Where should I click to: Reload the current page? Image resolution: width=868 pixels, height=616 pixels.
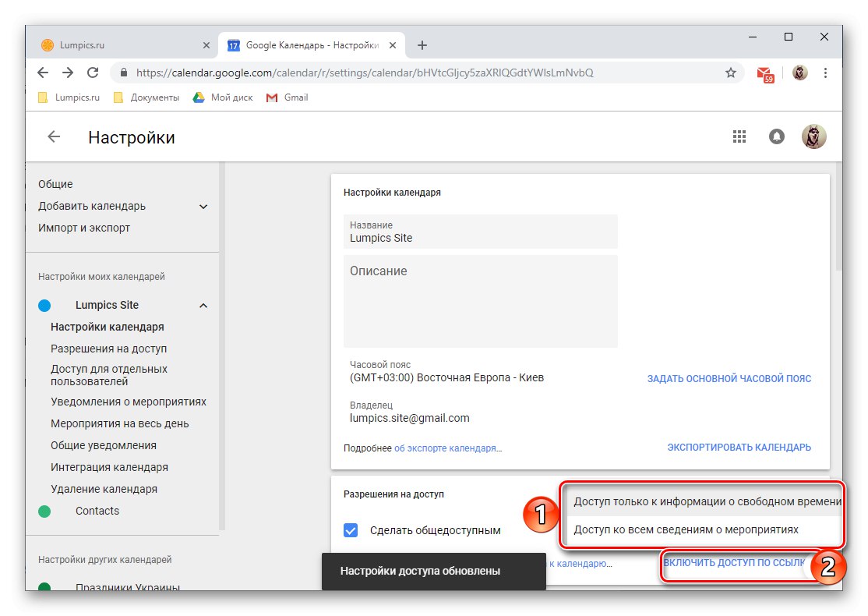93,72
